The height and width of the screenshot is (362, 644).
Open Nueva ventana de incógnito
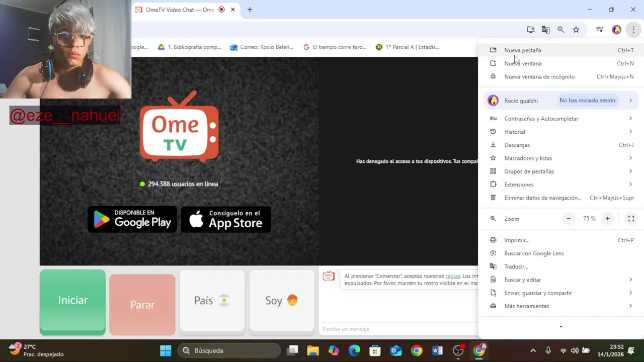[x=560, y=76]
